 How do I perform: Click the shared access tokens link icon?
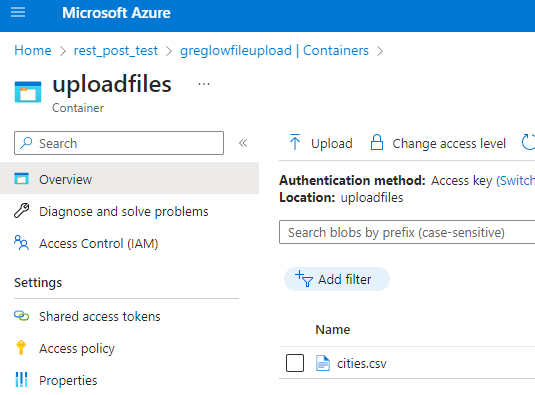[21, 316]
